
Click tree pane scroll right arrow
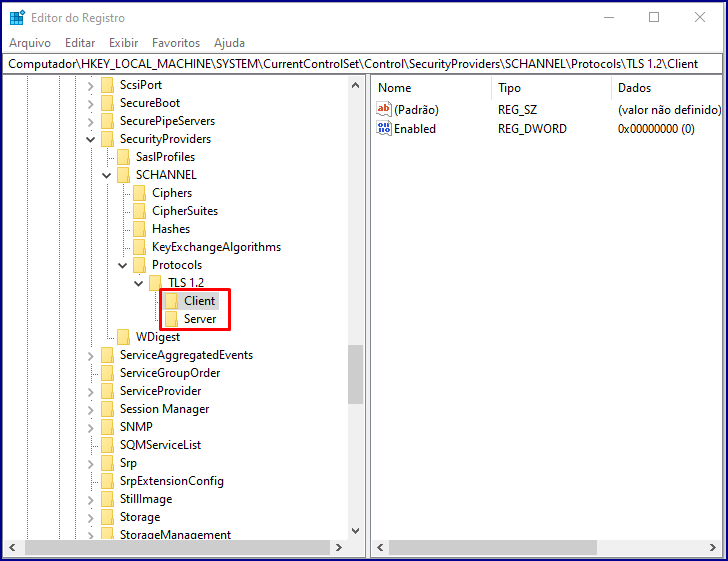[338, 548]
